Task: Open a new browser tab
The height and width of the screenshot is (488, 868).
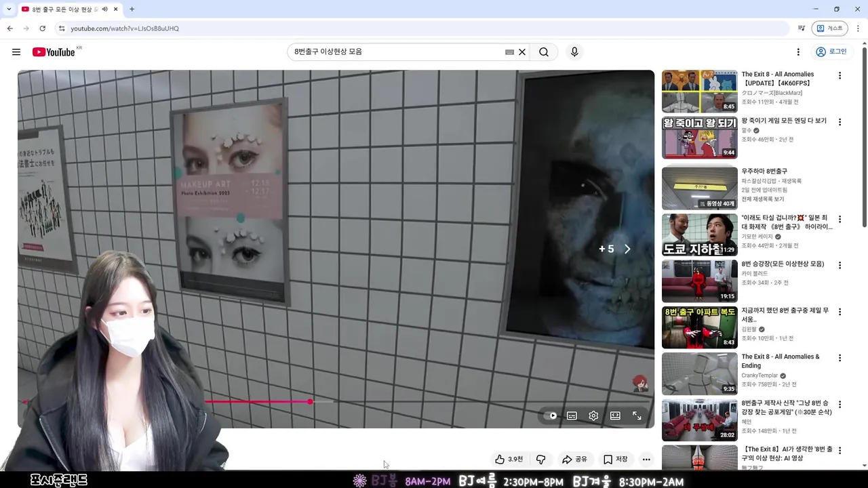Action: [132, 9]
